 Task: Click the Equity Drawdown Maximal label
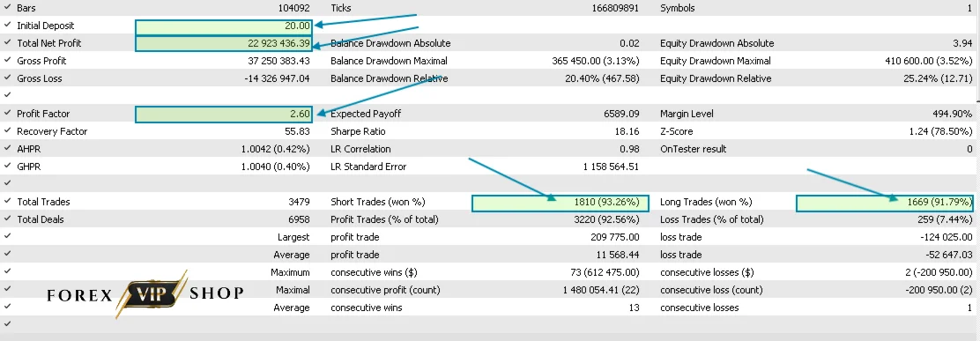click(715, 61)
